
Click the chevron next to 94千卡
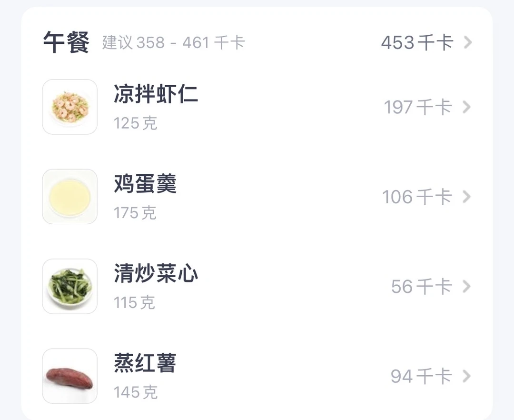(x=466, y=376)
